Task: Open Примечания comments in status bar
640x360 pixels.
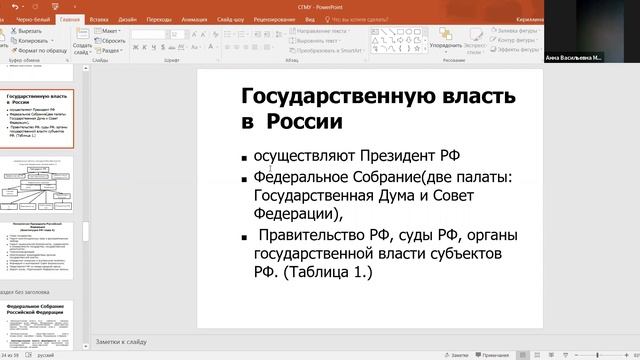Action: click(x=492, y=355)
